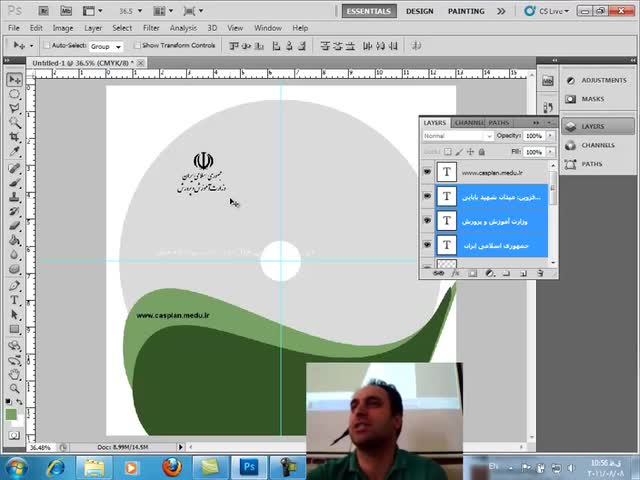
Task: Open the Image menu
Action: 63,28
